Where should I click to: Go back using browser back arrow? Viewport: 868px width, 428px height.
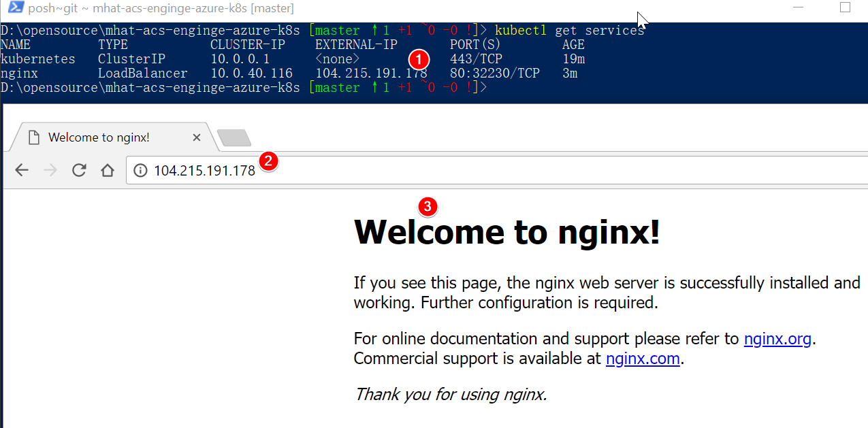[22, 170]
